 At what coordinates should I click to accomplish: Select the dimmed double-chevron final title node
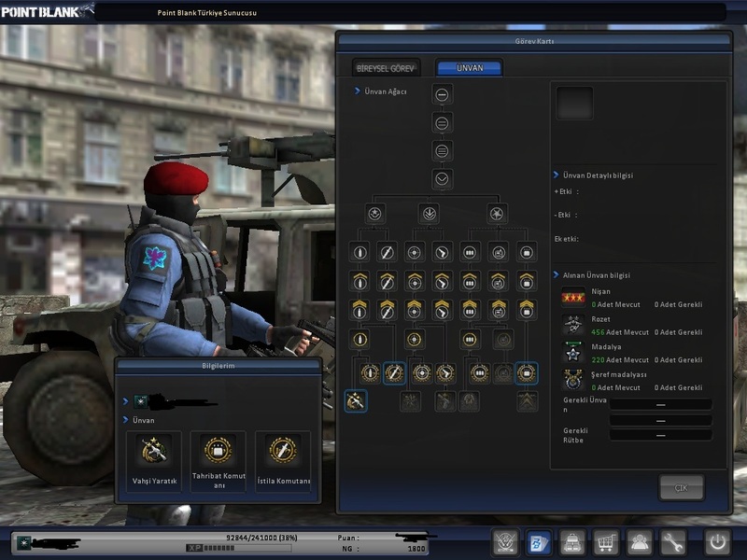pyautogui.click(x=527, y=401)
